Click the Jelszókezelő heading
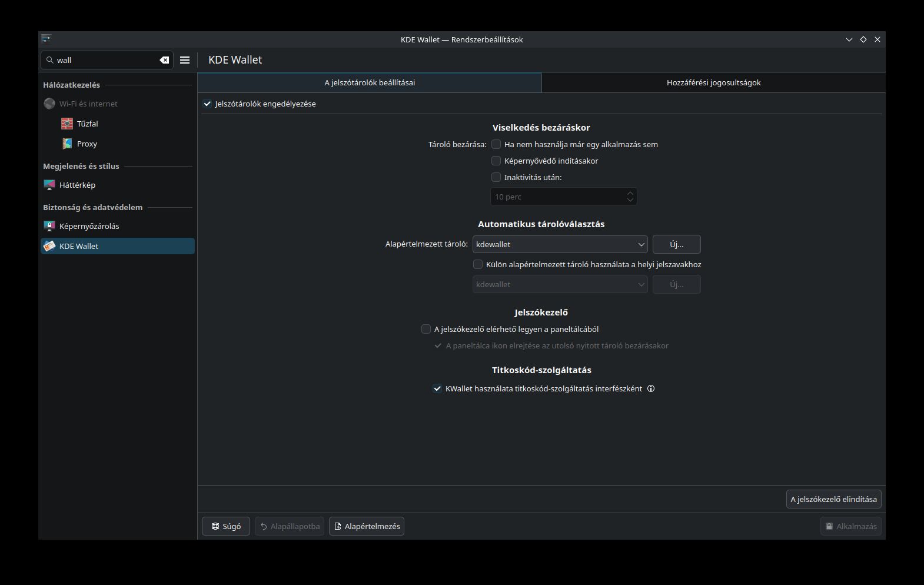Viewport: 924px width, 585px height. (x=541, y=312)
